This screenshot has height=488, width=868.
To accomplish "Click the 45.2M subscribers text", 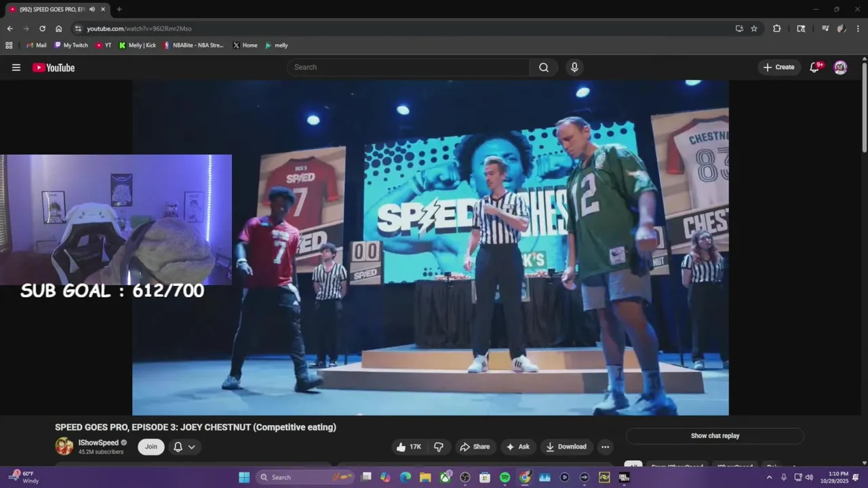I will (x=101, y=452).
